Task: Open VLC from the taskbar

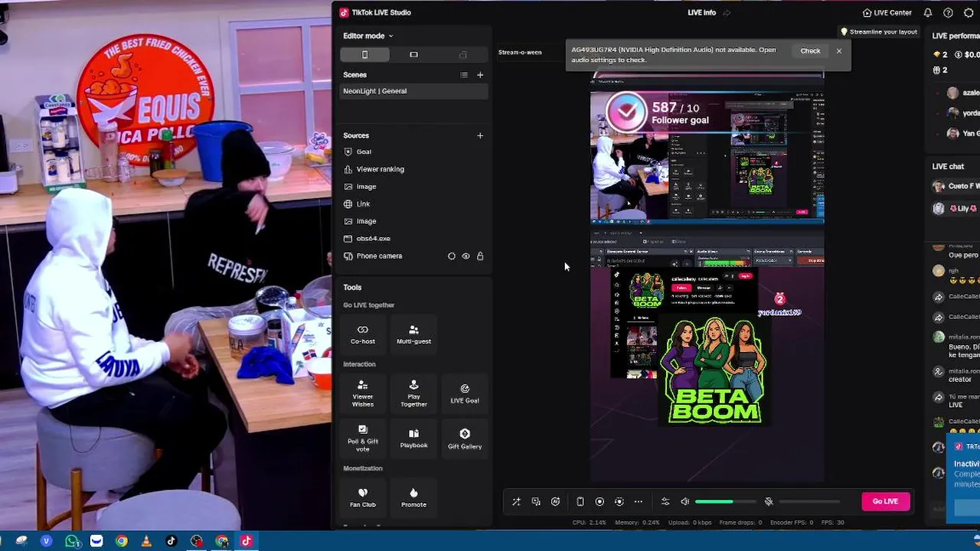Action: pyautogui.click(x=146, y=541)
